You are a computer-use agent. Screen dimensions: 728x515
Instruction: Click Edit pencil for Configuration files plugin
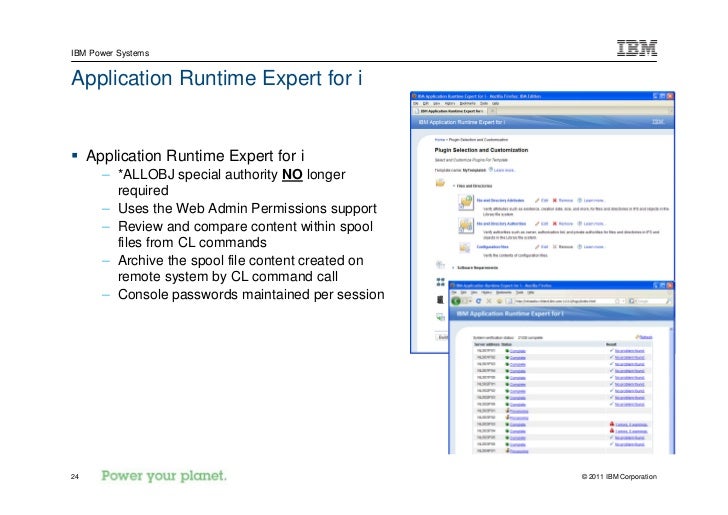(537, 247)
